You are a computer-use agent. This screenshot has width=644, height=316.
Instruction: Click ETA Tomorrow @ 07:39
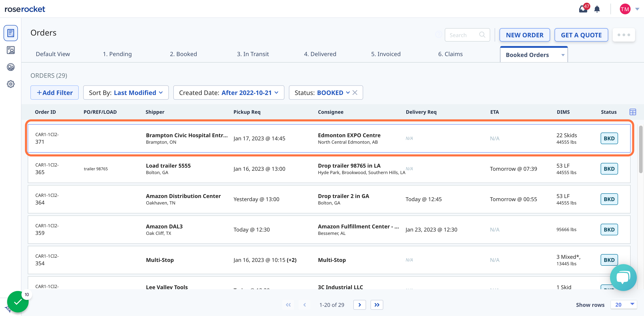(513, 169)
